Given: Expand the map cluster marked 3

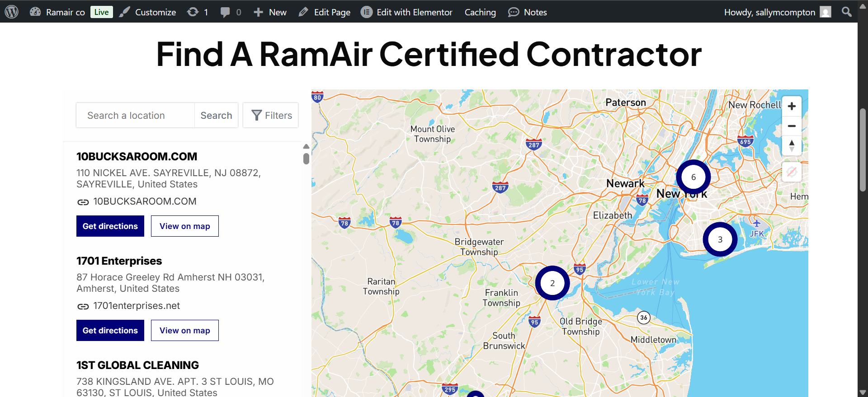Looking at the screenshot, I should pyautogui.click(x=720, y=239).
